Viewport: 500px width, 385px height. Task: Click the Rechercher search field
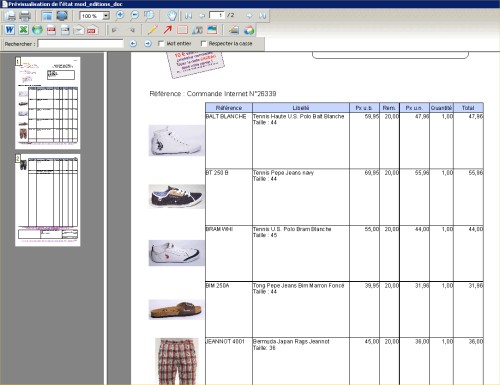(x=80, y=44)
